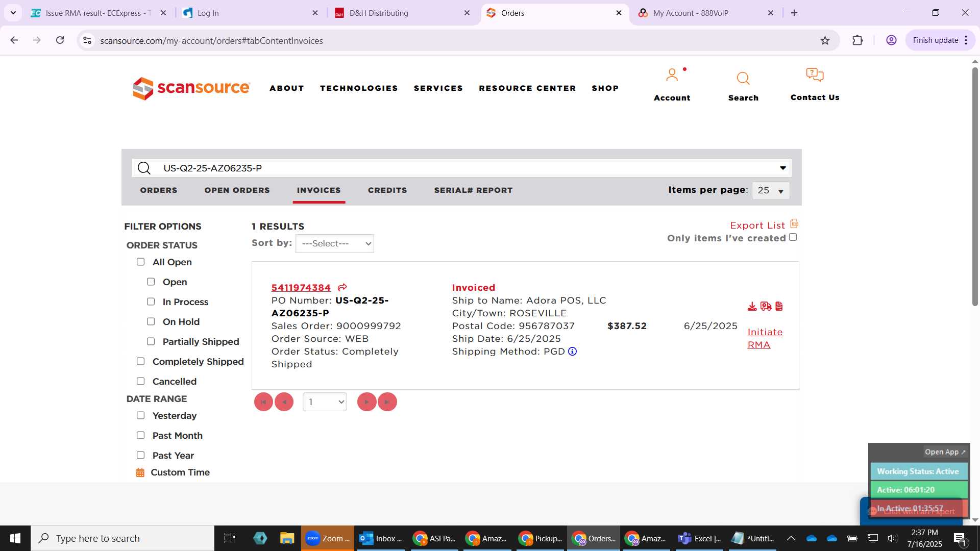Viewport: 980px width, 551px height.
Task: Open Task View on the taskbar
Action: coord(230,538)
